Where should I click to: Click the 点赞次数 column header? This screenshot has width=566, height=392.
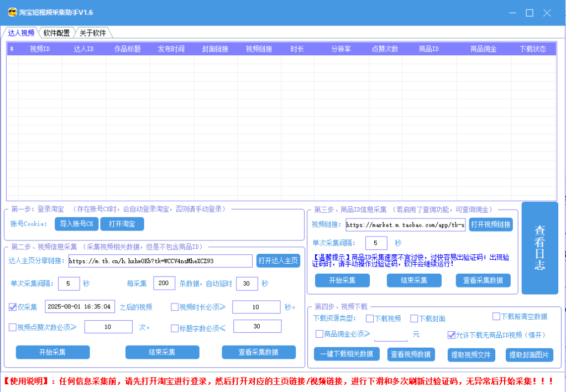[x=385, y=49]
